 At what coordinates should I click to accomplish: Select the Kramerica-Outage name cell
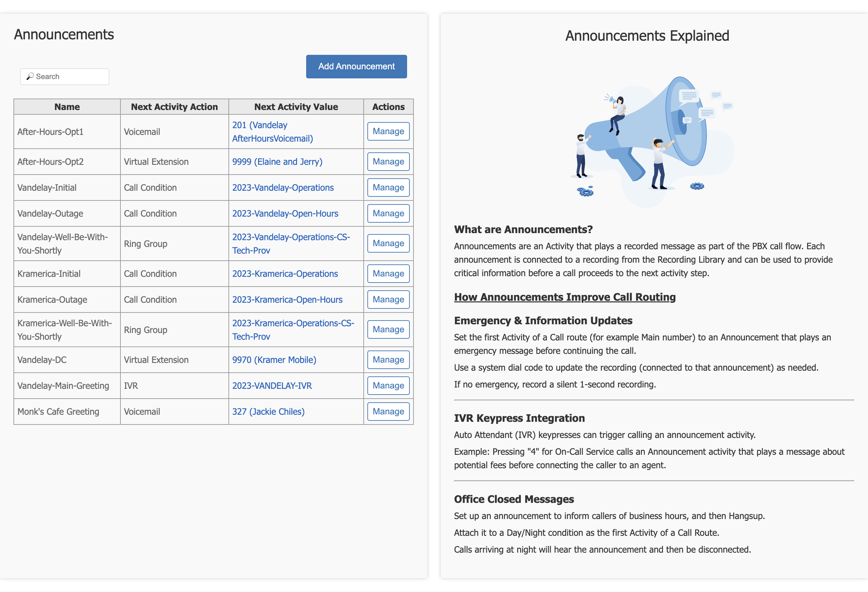[67, 300]
